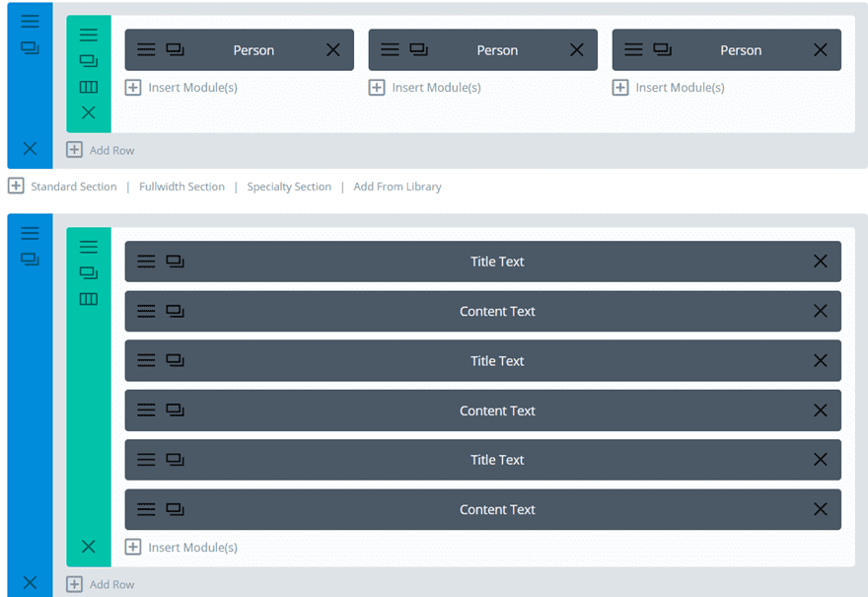Image resolution: width=868 pixels, height=597 pixels.
Task: Insert a module below the bottom Content Text
Action: point(181,547)
